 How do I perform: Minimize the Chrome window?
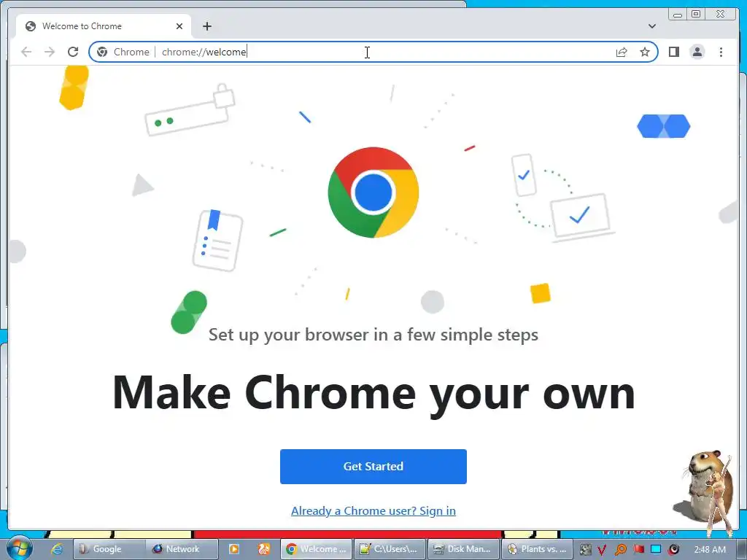677,14
